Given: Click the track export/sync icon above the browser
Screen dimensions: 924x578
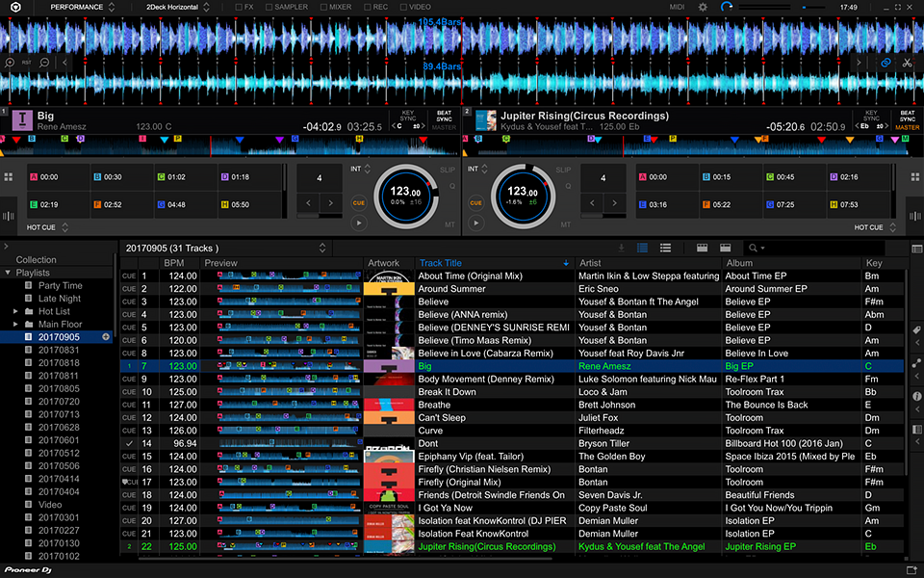Looking at the screenshot, I should coord(621,249).
